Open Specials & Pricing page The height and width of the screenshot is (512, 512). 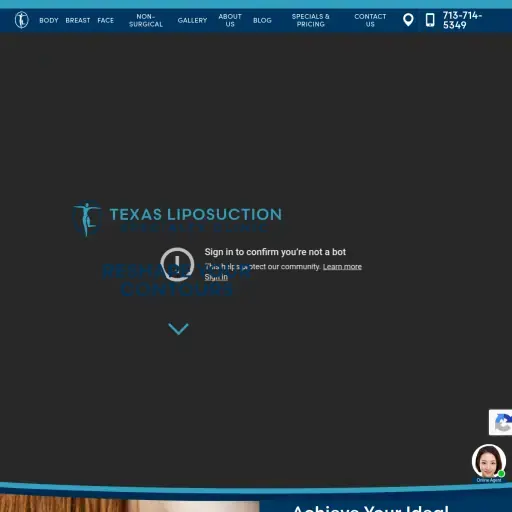point(310,20)
